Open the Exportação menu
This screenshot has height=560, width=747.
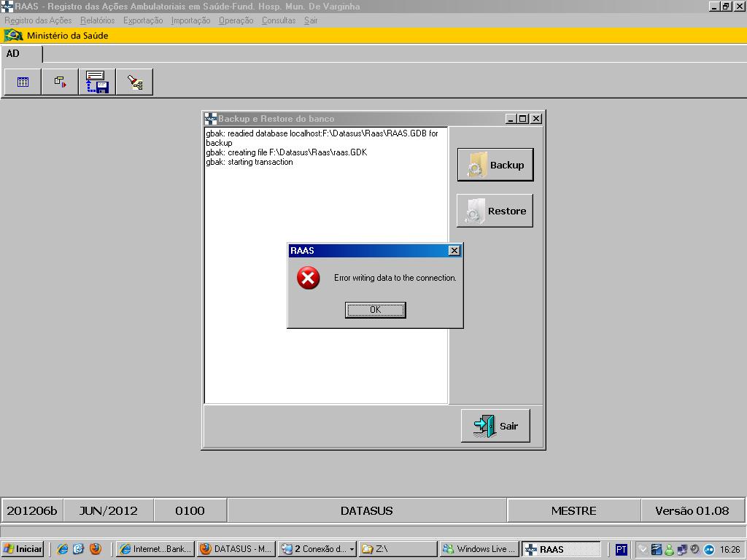(143, 20)
